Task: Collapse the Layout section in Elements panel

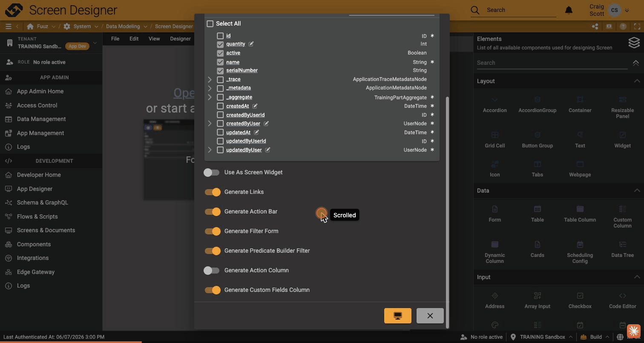Action: [x=637, y=81]
